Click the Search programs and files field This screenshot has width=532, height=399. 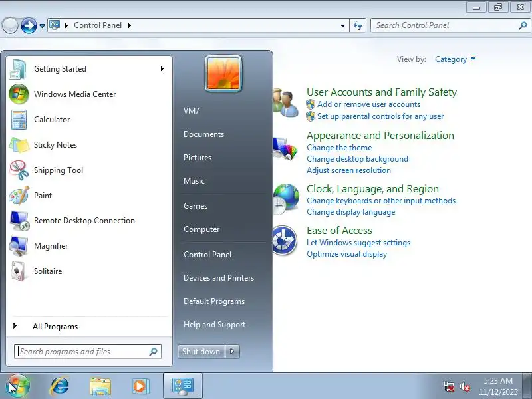tap(88, 352)
